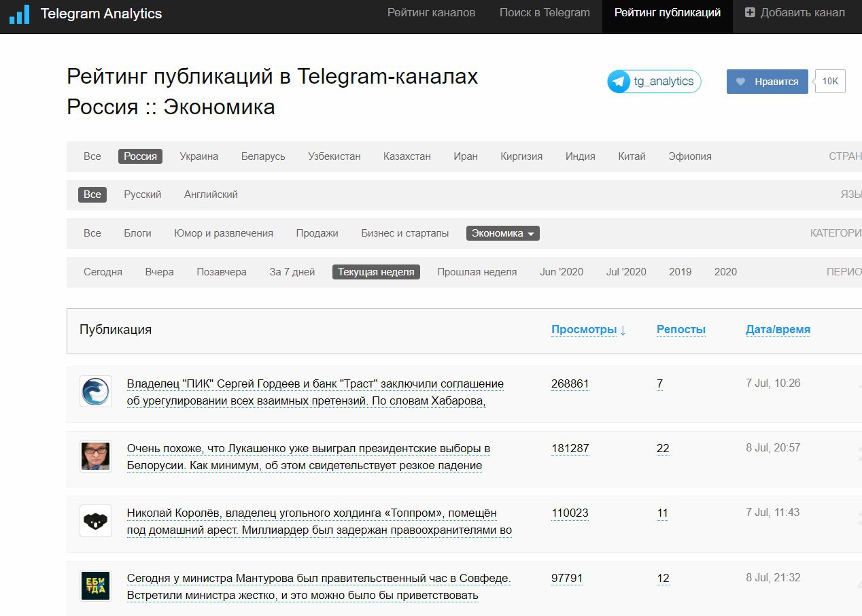Set period to Прошлая неделя
Screen dimensions: 862x616
[x=477, y=272]
